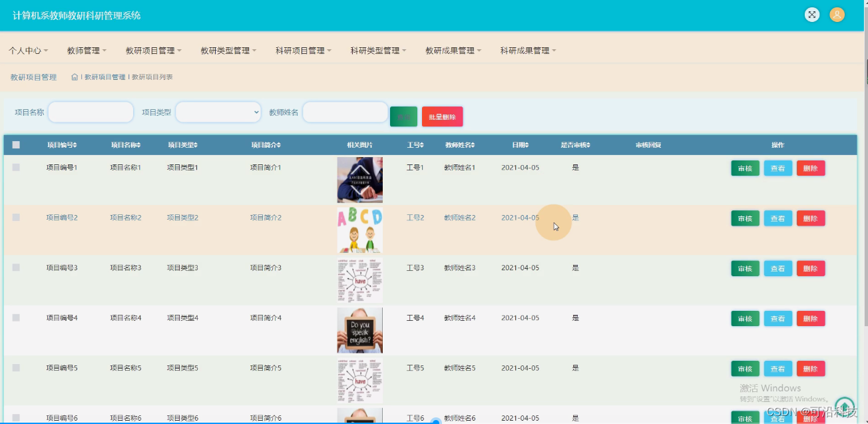The width and height of the screenshot is (868, 424).
Task: Expand the 科研项目管理 menu
Action: (304, 51)
